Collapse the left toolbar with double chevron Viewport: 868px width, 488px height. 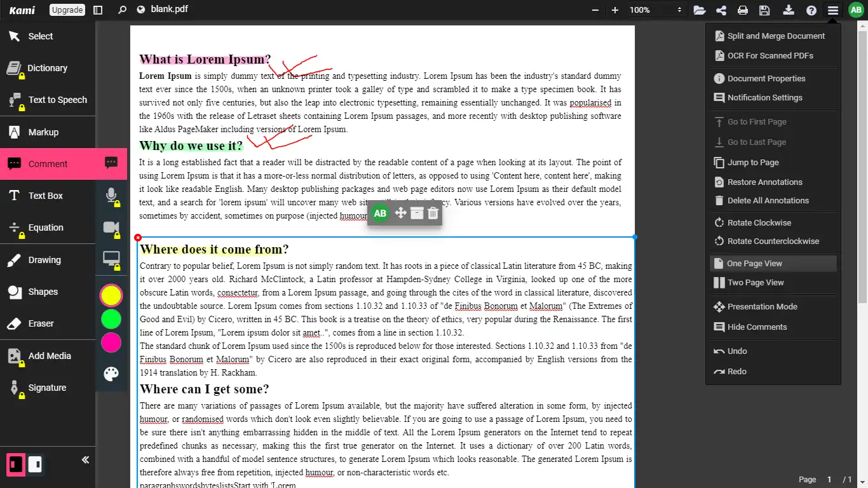pos(85,460)
